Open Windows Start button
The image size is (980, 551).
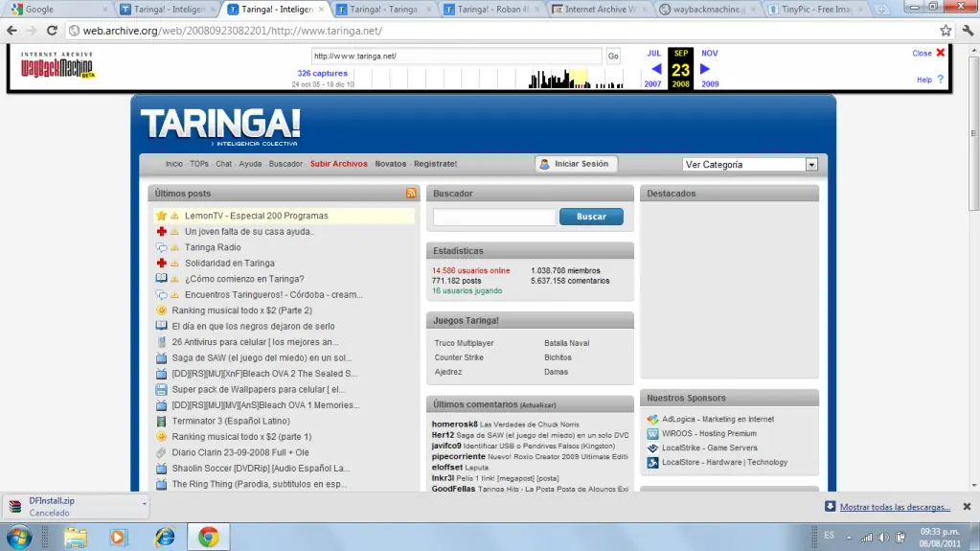click(19, 538)
